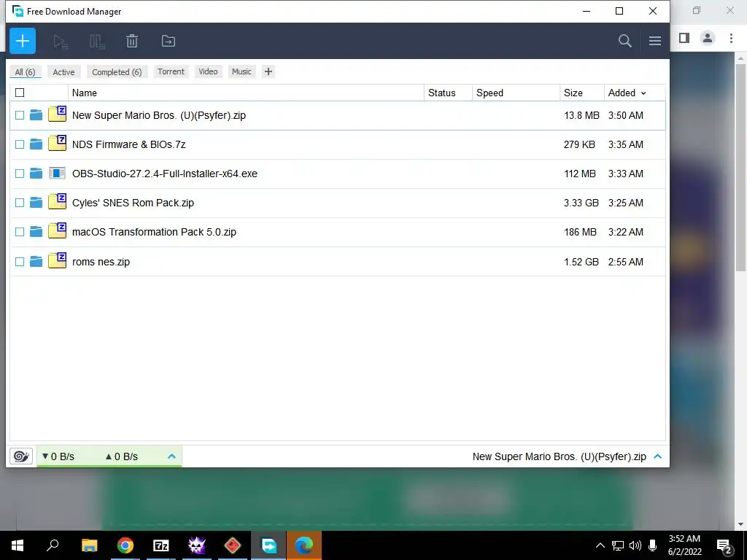Open folder for NDS Firmware & BIOs.7z
The image size is (747, 560).
(x=36, y=144)
